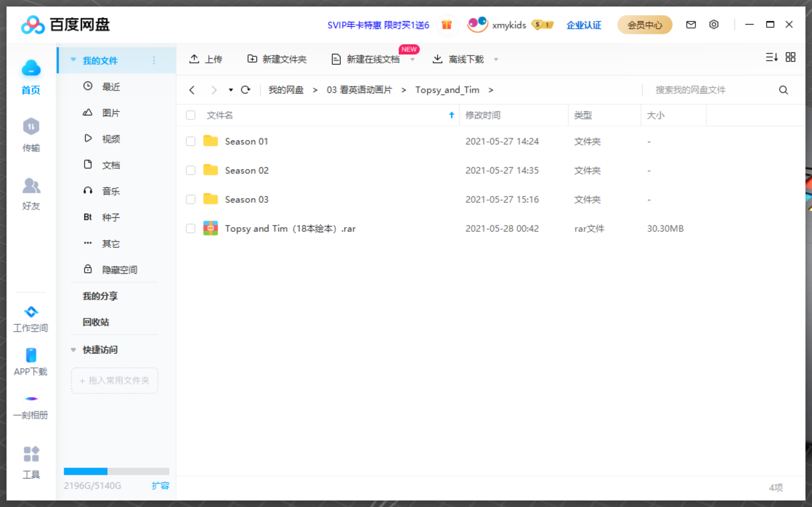
Task: Collapse the 我的文件 tree arrow
Action: coord(73,60)
